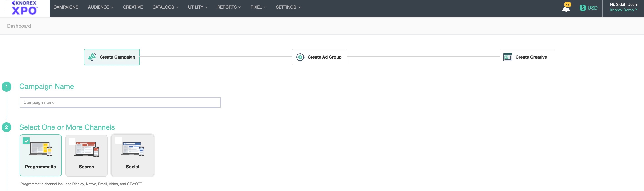Expand the Pixel dropdown menu
The height and width of the screenshot is (191, 644).
tap(258, 7)
